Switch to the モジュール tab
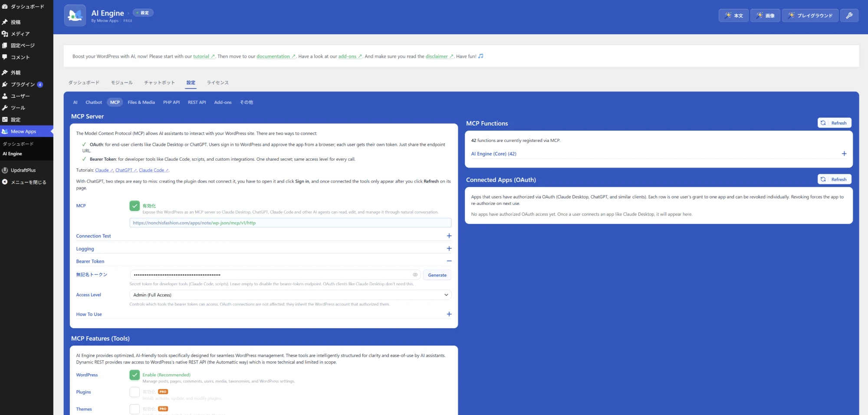Image resolution: width=868 pixels, height=415 pixels. click(122, 82)
